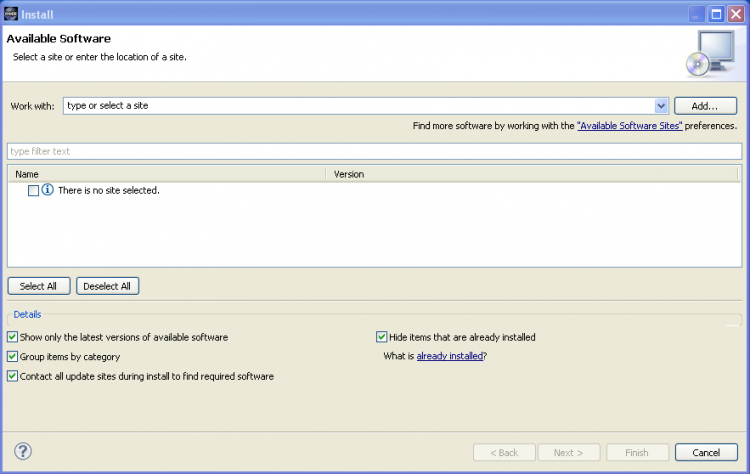Toggle Hide items that are already installed
Screen dimensions: 750x474
click(x=382, y=337)
